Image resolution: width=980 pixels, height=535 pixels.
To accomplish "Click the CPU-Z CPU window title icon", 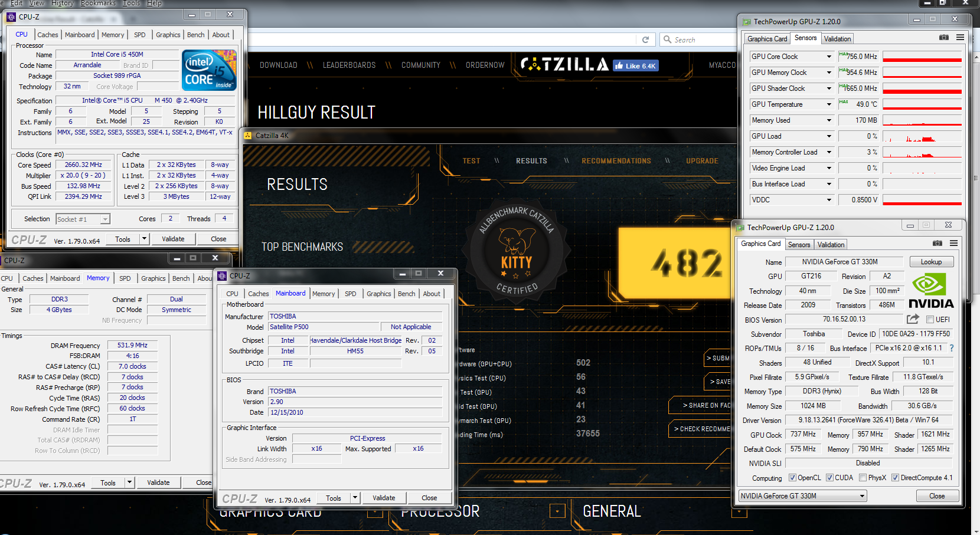I will click(11, 17).
